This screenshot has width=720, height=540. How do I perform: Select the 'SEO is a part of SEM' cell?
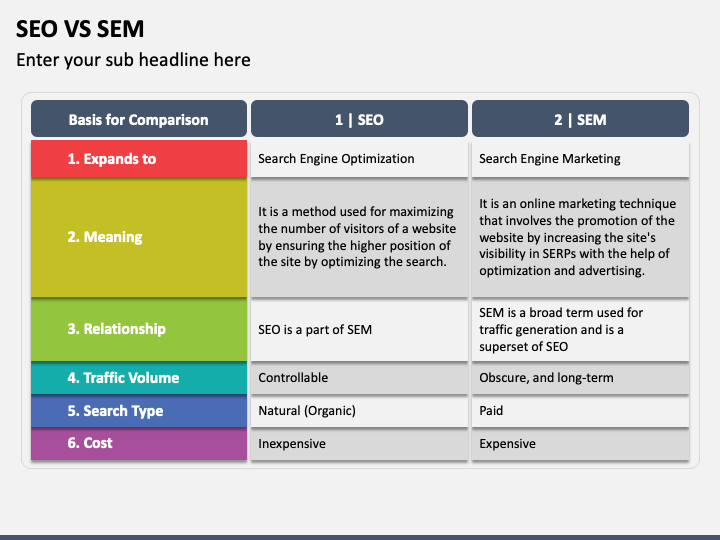pyautogui.click(x=359, y=329)
